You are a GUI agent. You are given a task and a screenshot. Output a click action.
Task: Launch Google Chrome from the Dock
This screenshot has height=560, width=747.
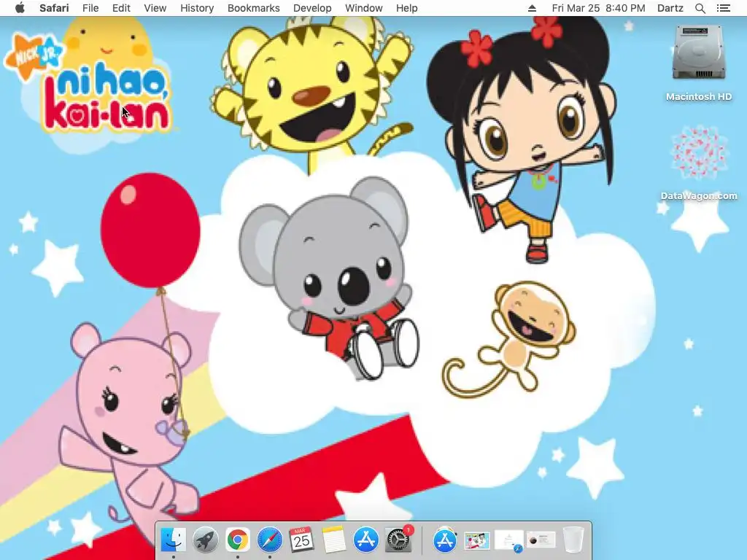click(x=237, y=540)
